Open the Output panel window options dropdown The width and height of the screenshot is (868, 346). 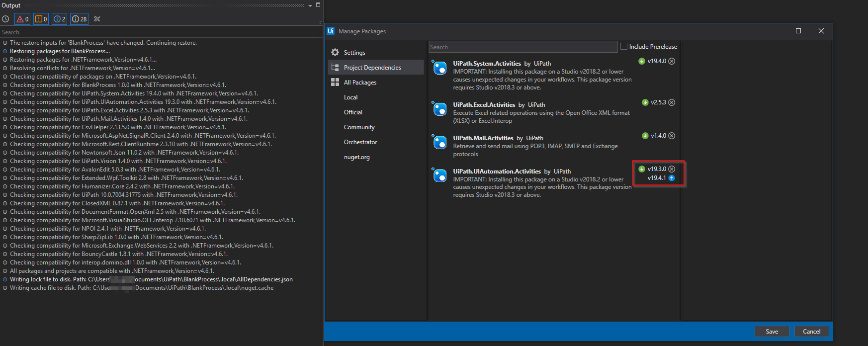(x=310, y=5)
